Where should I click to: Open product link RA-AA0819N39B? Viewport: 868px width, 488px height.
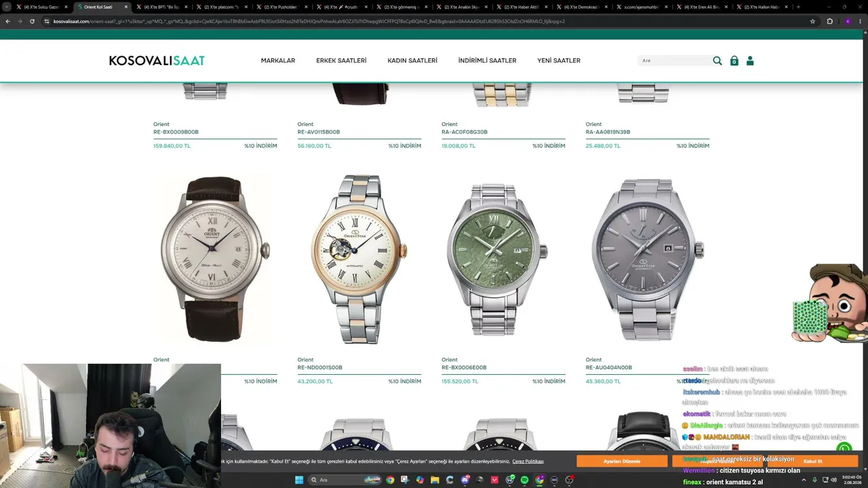[608, 132]
